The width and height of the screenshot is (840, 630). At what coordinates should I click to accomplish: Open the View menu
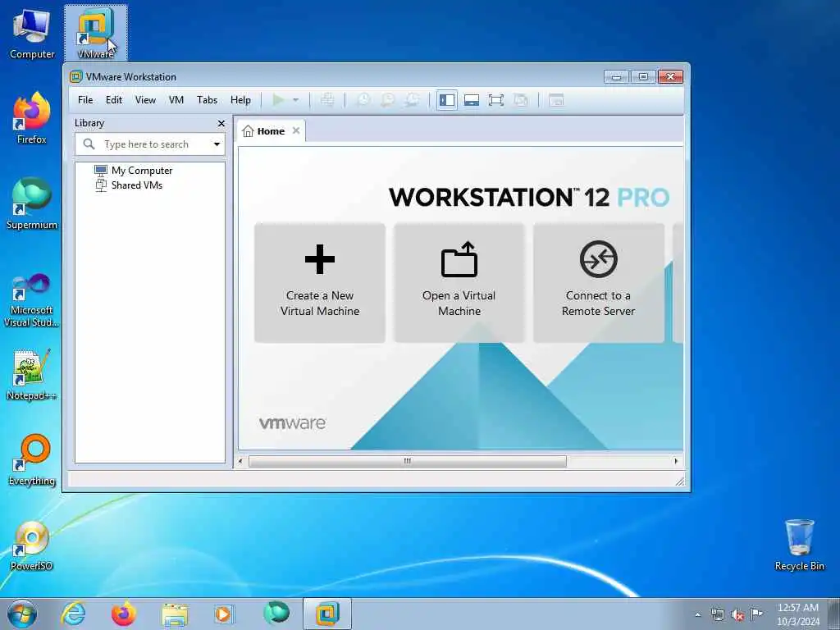tap(145, 100)
